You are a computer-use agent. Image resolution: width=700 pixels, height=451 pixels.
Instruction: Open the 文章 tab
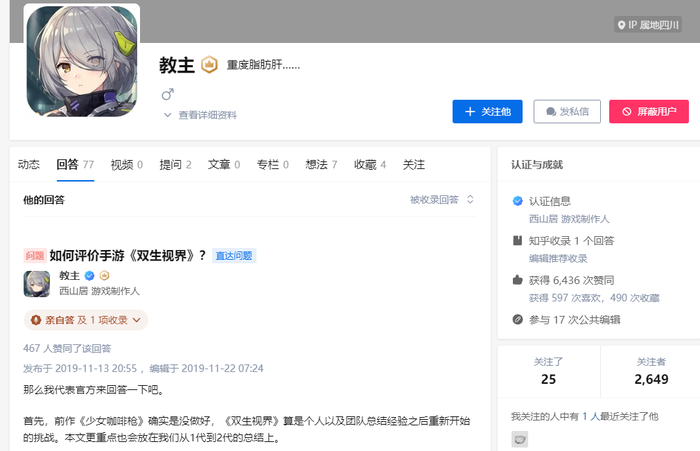224,164
